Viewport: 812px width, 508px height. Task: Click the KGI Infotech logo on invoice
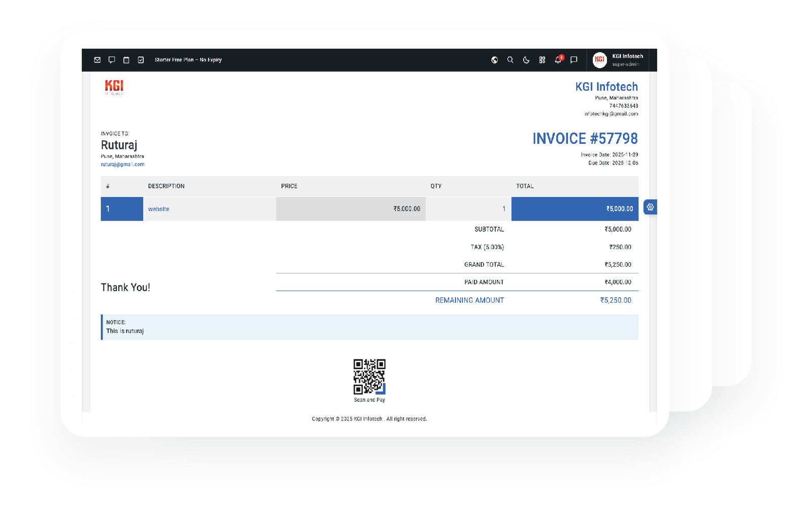pos(114,87)
